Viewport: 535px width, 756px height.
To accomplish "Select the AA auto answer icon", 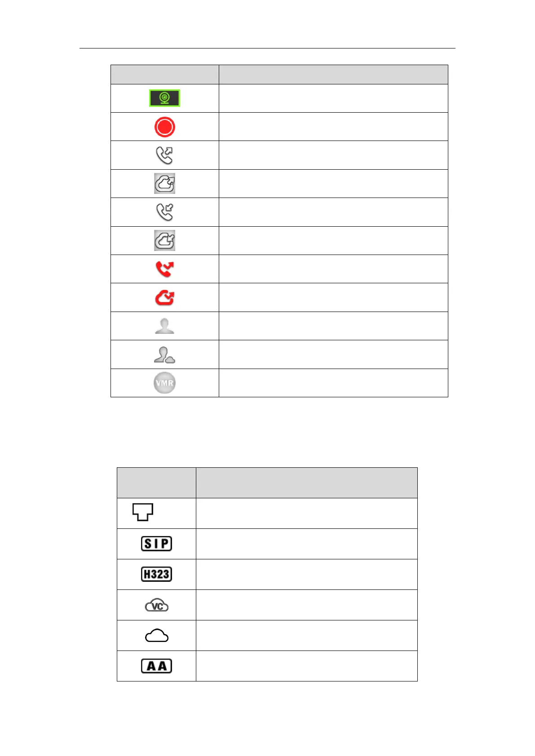I will point(156,666).
